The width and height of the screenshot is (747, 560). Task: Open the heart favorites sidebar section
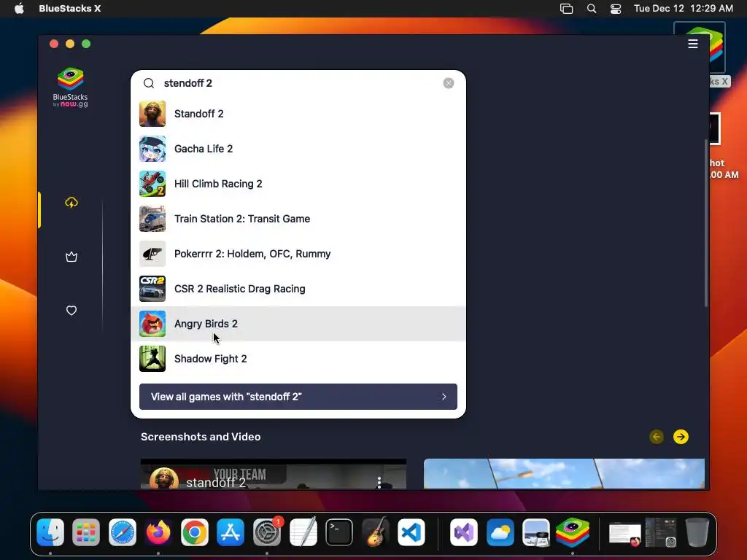click(71, 311)
